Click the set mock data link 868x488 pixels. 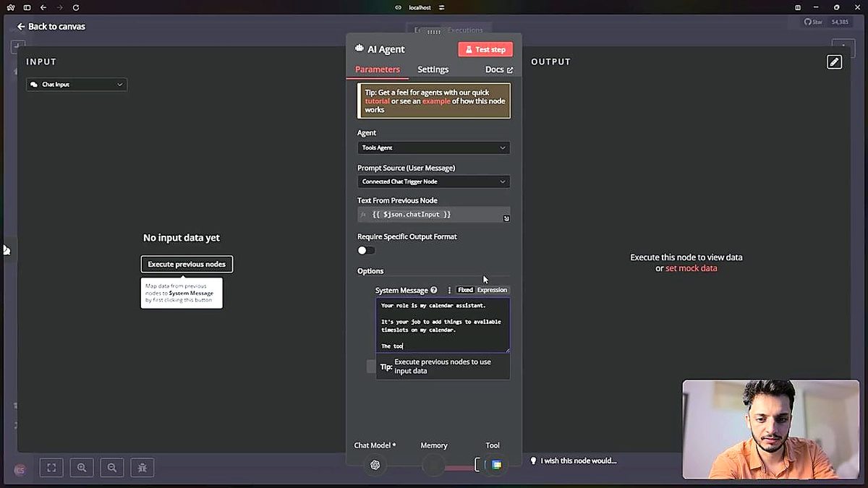pos(692,268)
